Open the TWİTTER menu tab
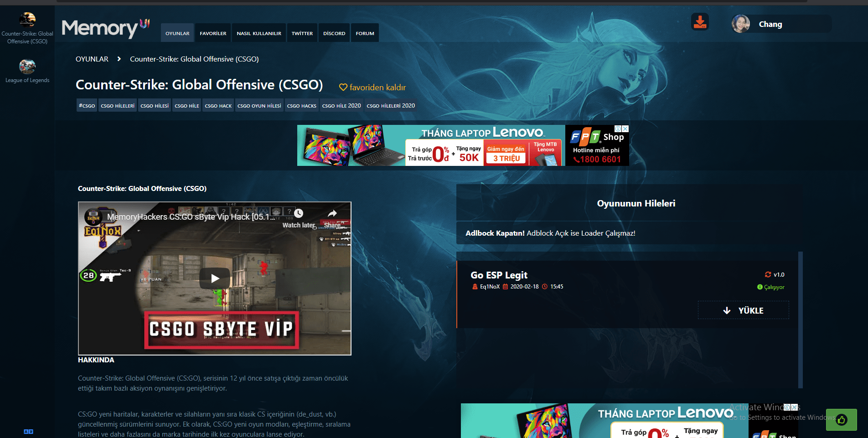 pyautogui.click(x=302, y=33)
